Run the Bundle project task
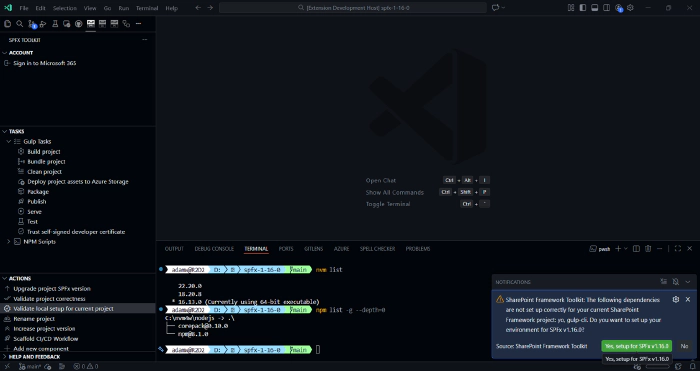 46,162
